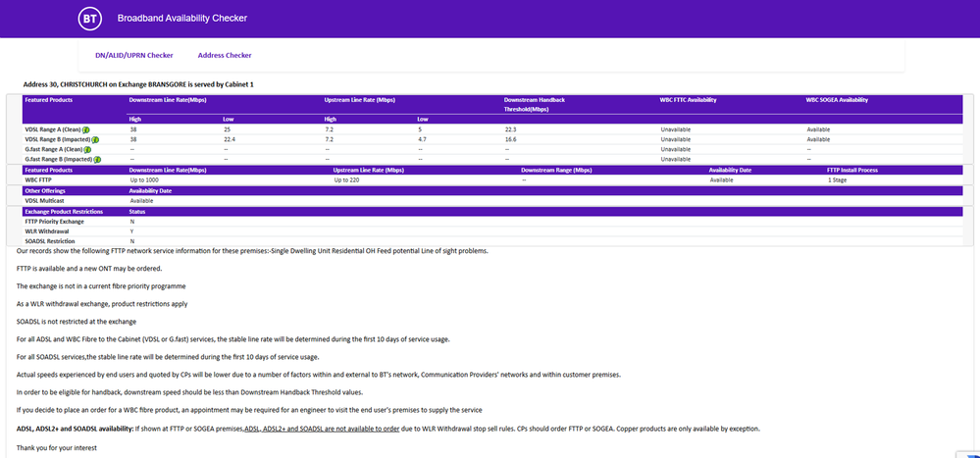Screen dimensions: 980x458
Task: Click the Broadband Availability Checker title
Action: pyautogui.click(x=182, y=19)
